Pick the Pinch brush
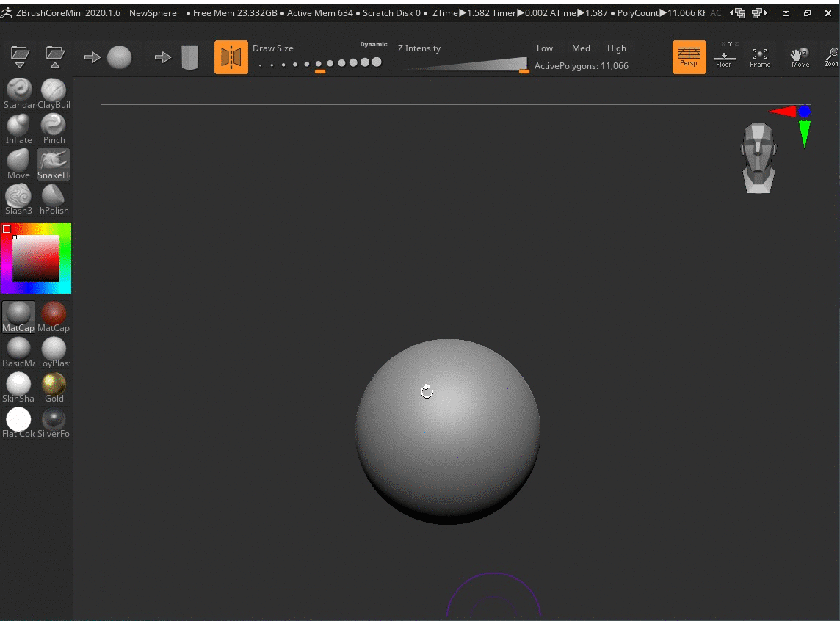This screenshot has width=840, height=621. click(54, 127)
